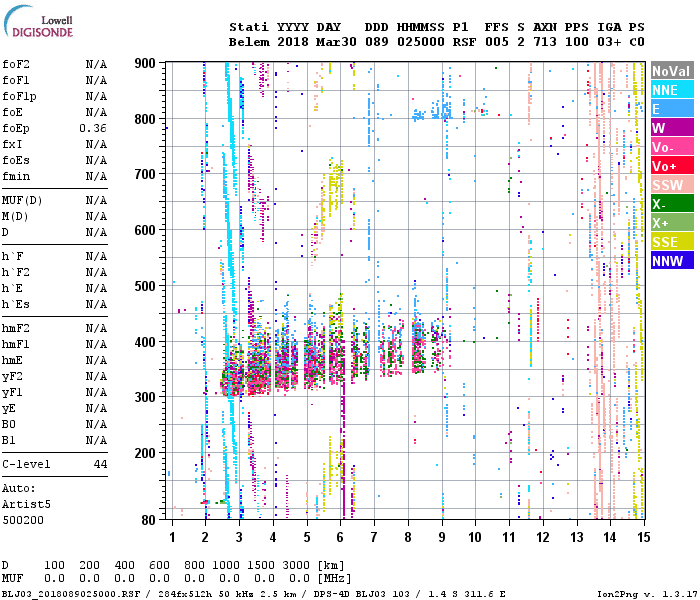This screenshot has height=600, width=700.
Task: Select the NNE cyan legend swatch
Action: pos(672,90)
